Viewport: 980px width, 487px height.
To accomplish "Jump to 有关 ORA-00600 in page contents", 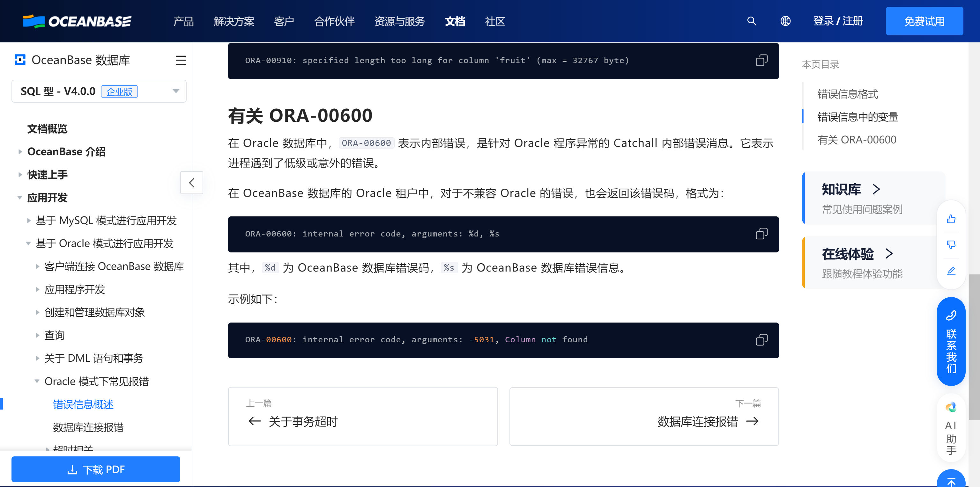I will click(x=857, y=140).
